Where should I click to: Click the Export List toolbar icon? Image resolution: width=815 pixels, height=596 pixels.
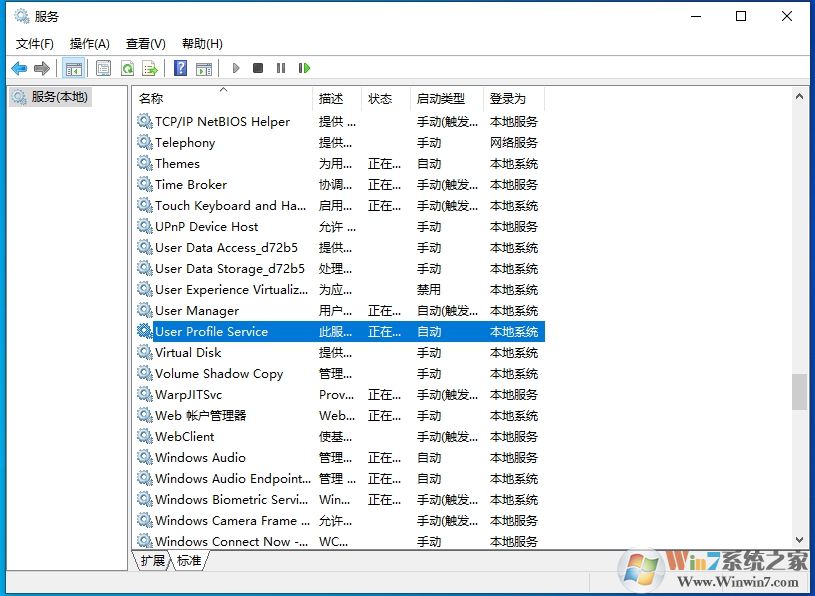pyautogui.click(x=150, y=68)
